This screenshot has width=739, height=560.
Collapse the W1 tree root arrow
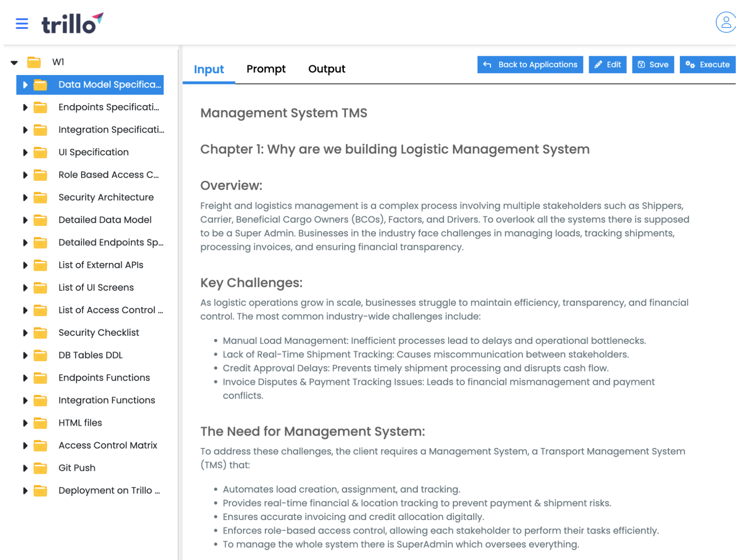point(14,62)
